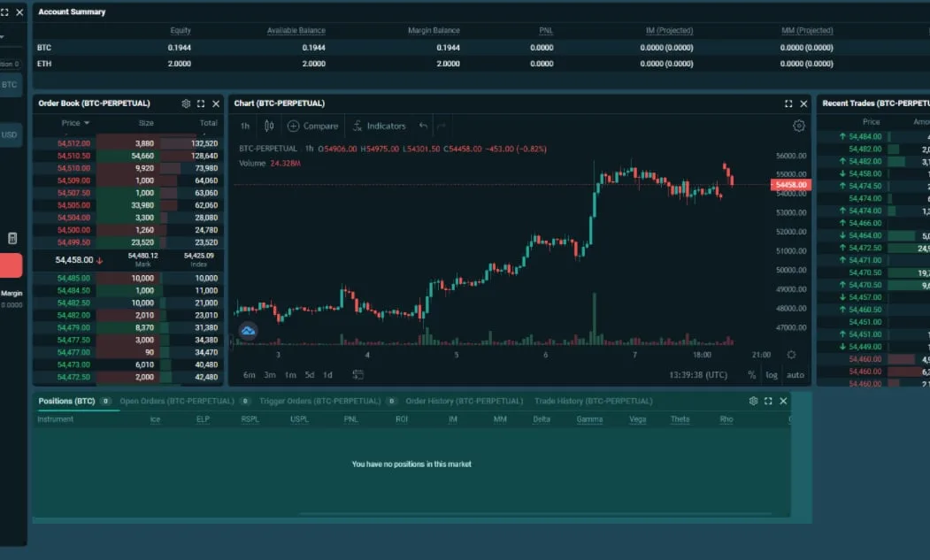Open chart time axis settings gear
Screen dimensions: 930x560
791,355
